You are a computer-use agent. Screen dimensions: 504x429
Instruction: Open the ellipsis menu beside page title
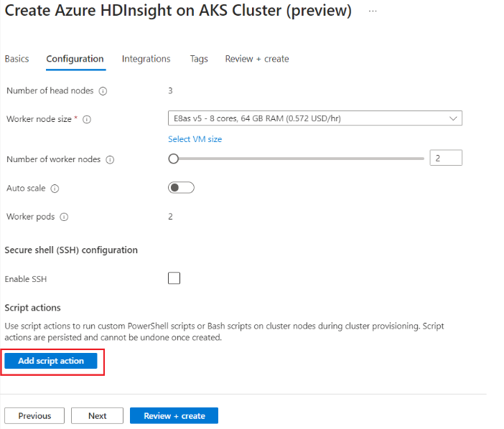(x=373, y=11)
